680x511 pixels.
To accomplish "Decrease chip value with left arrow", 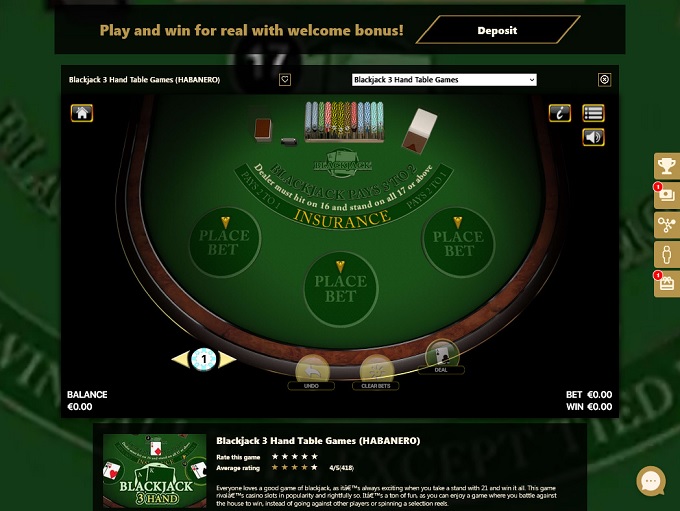I will point(181,359).
